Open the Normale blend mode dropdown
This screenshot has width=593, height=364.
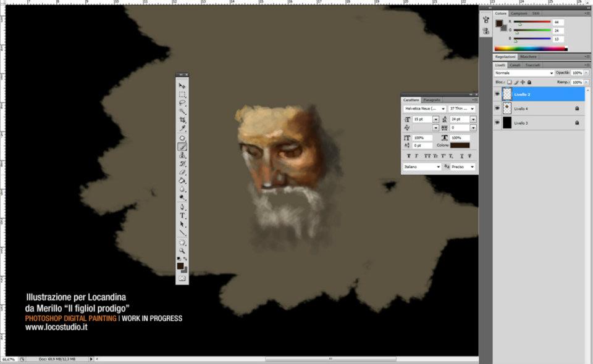(x=524, y=73)
